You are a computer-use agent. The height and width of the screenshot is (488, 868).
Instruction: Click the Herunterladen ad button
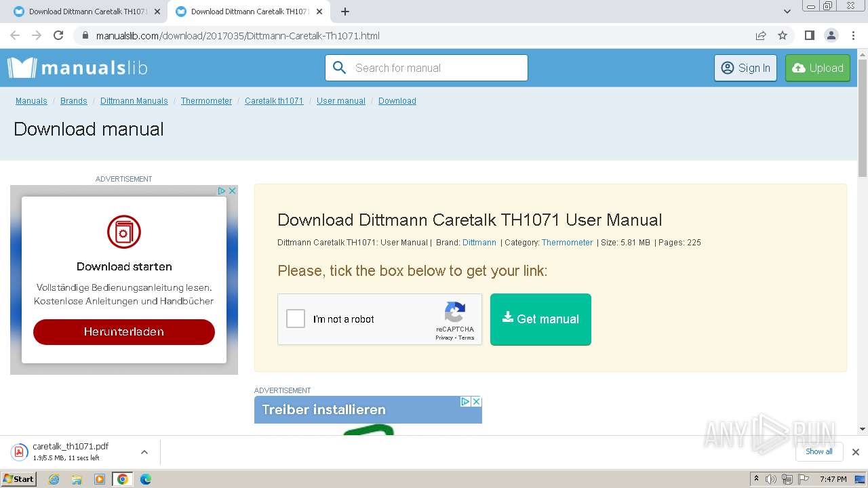pyautogui.click(x=124, y=331)
